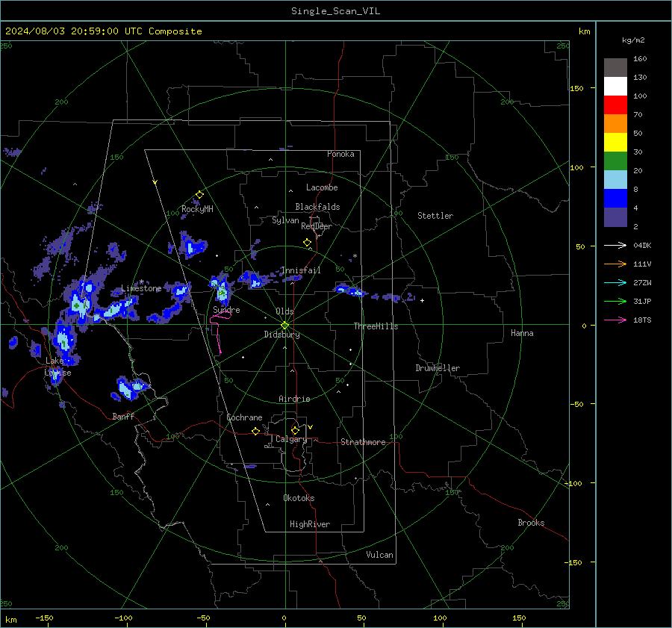The width and height of the screenshot is (672, 628).
Task: Click the white 04DK arrow icon
Action: pos(615,245)
